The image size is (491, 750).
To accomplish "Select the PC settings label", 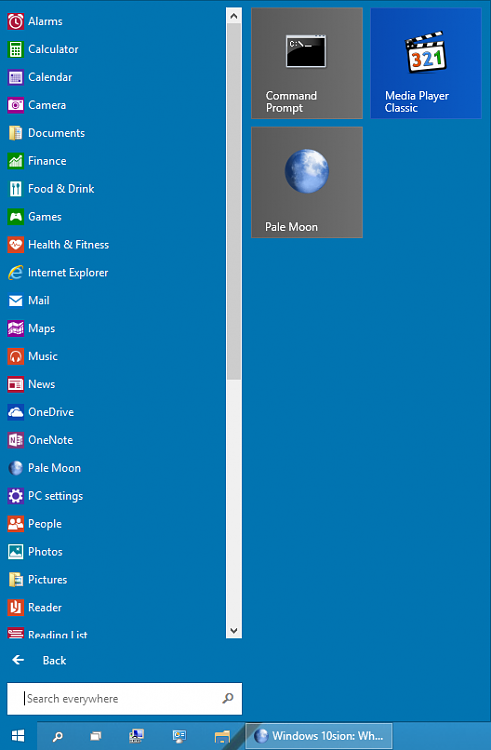I will tap(55, 496).
